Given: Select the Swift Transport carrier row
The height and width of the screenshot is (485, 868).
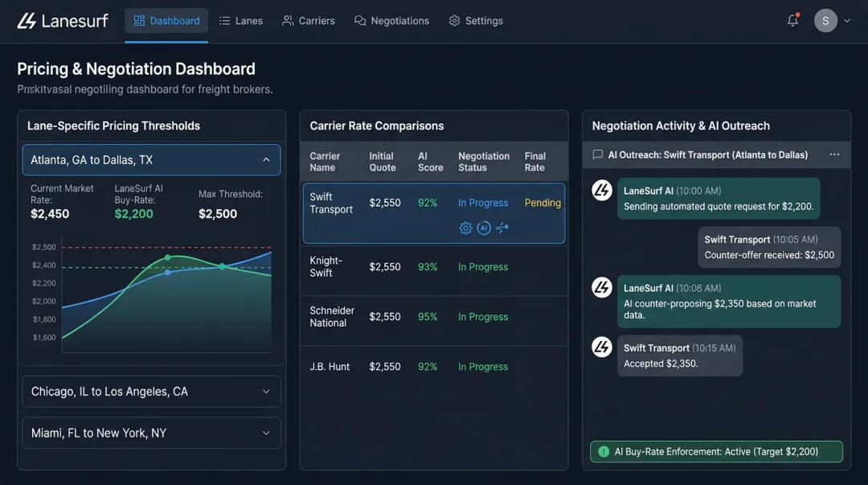Looking at the screenshot, I should coord(434,213).
